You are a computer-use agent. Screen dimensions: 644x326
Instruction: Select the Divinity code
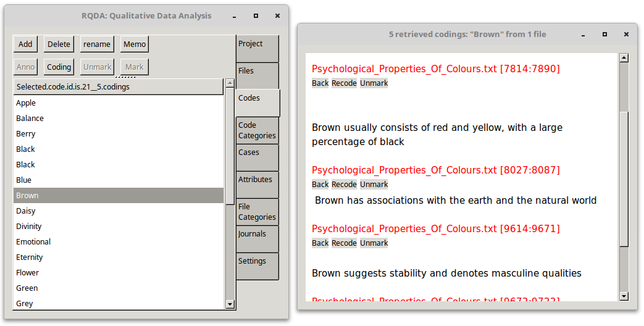(119, 226)
